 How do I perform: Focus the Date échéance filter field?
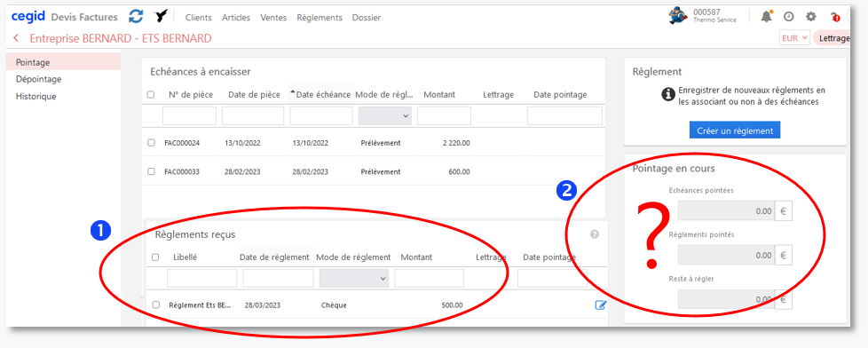pyautogui.click(x=321, y=115)
